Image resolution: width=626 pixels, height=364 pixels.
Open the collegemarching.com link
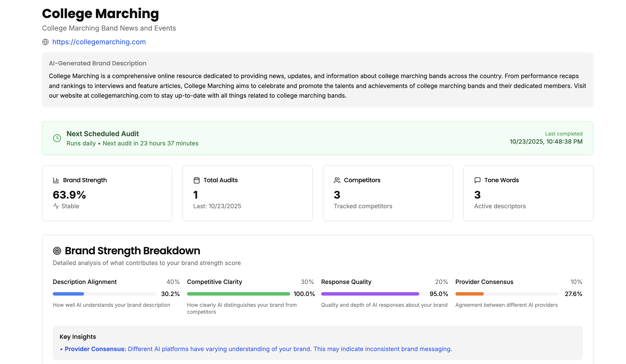(x=99, y=42)
